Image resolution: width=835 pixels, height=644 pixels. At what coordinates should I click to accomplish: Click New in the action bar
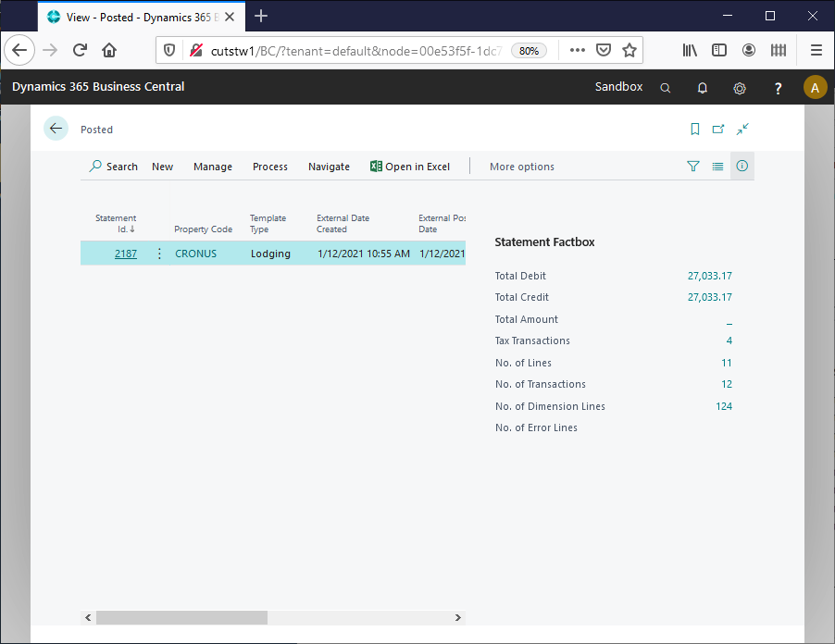162,167
